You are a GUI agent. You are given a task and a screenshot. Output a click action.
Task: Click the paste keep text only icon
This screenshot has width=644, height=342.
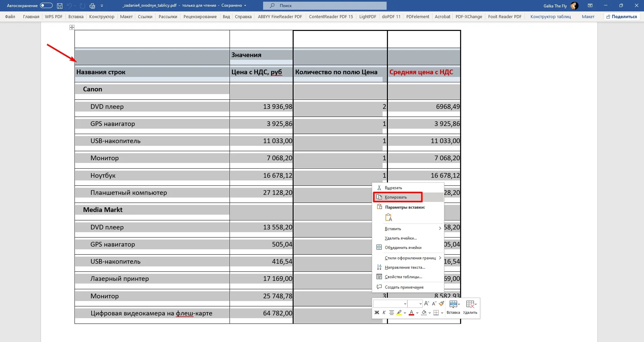click(x=389, y=218)
